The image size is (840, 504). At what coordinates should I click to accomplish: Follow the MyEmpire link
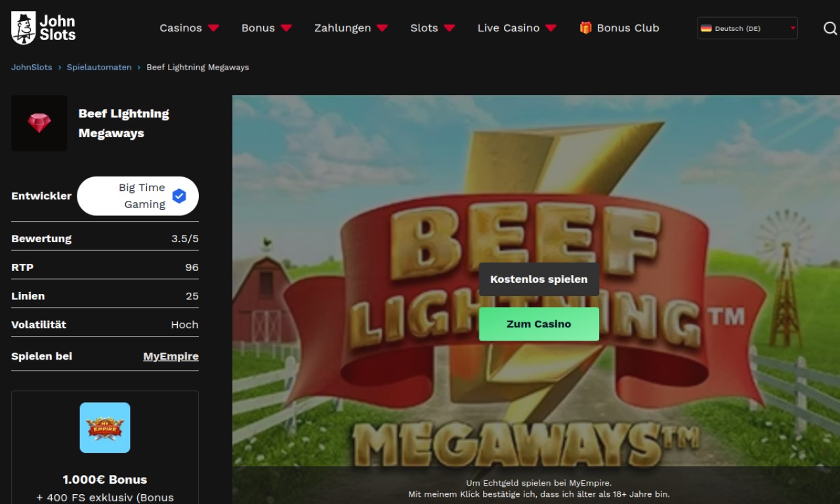point(171,356)
